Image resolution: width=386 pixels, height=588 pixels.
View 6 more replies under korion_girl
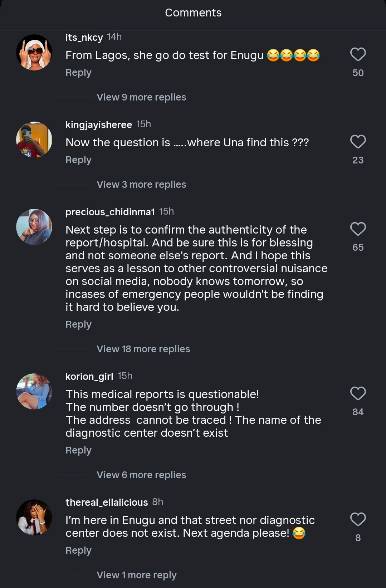(x=141, y=475)
